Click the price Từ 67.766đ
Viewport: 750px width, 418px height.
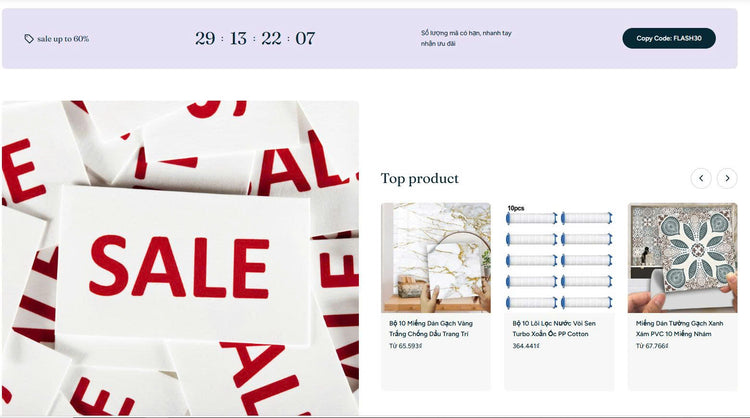(x=651, y=346)
